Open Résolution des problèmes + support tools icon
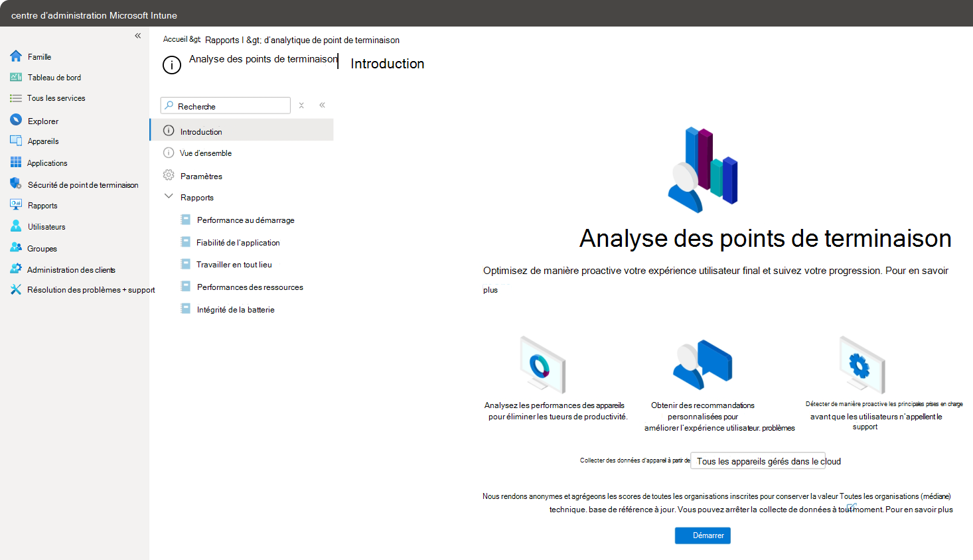Screen dimensions: 973x560 pos(16,289)
